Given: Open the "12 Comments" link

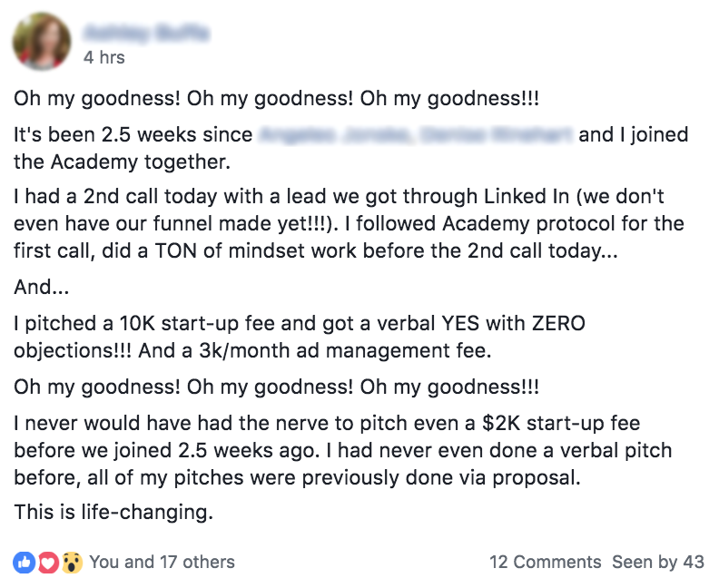Looking at the screenshot, I should tap(545, 562).
